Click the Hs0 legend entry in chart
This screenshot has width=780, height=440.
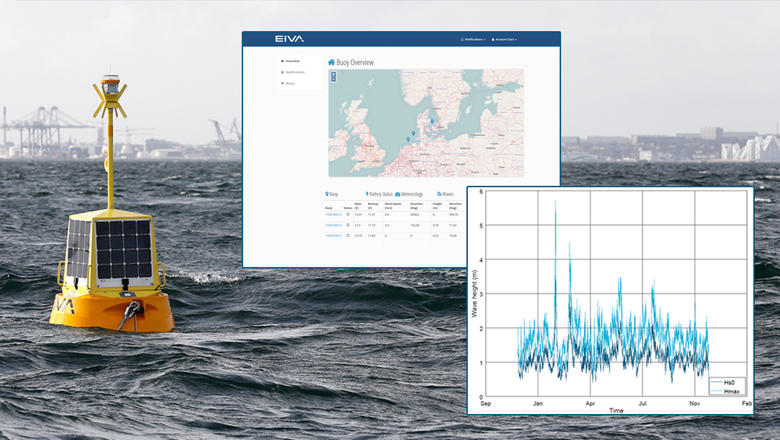723,383
